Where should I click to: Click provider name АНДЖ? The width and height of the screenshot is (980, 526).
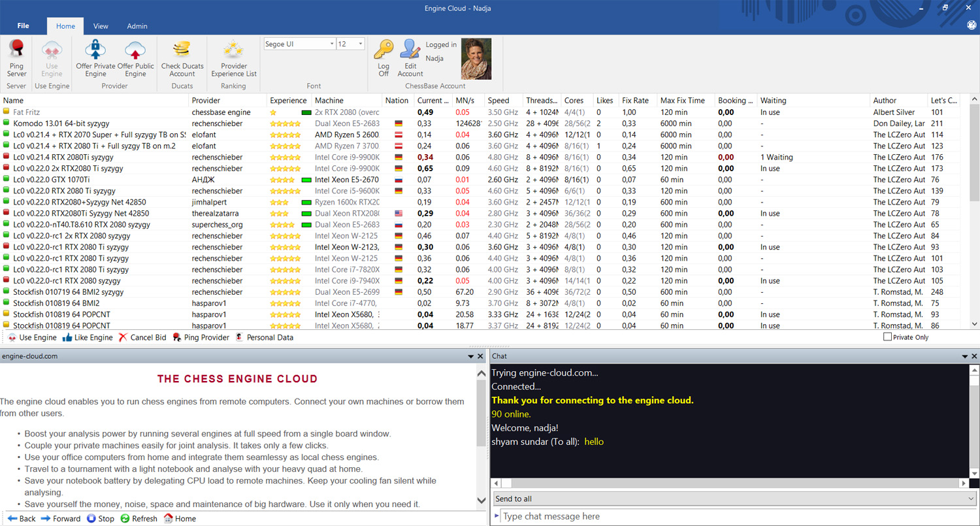click(x=203, y=180)
